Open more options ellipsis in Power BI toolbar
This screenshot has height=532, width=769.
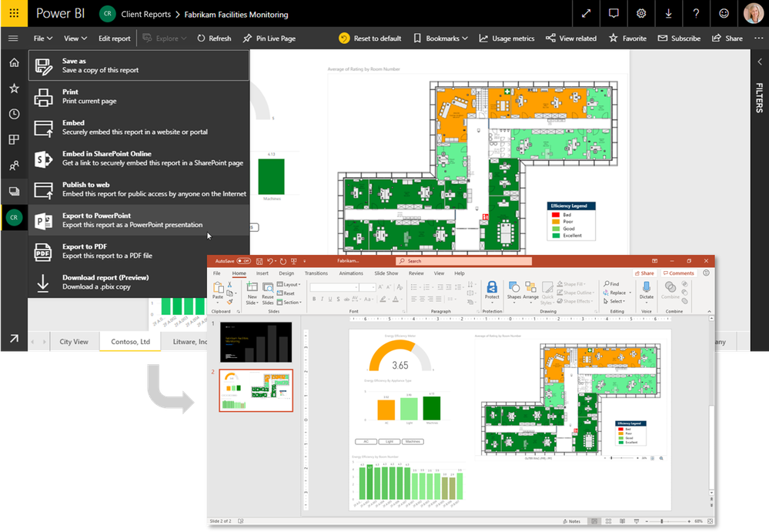(759, 38)
